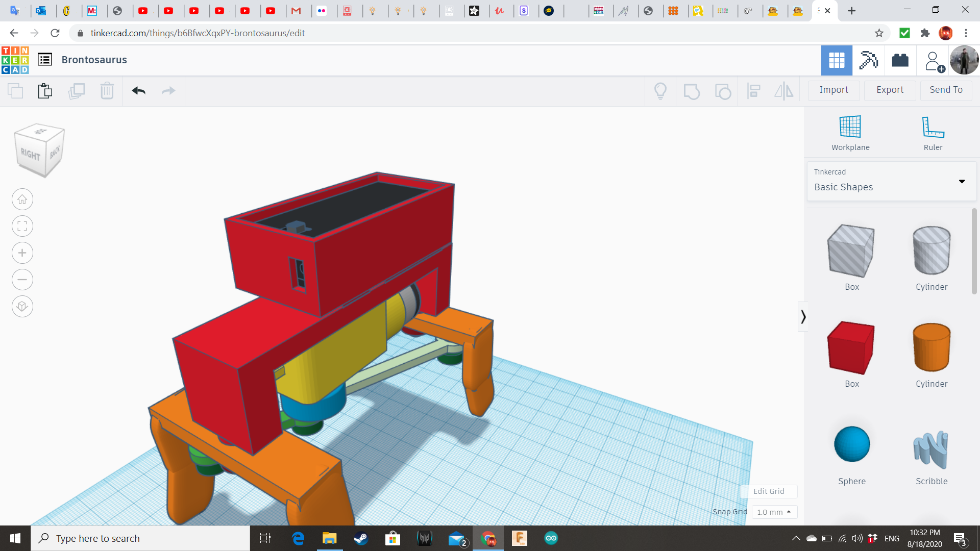This screenshot has width=980, height=551.
Task: Expand the Basic Shapes dropdown
Action: (962, 182)
